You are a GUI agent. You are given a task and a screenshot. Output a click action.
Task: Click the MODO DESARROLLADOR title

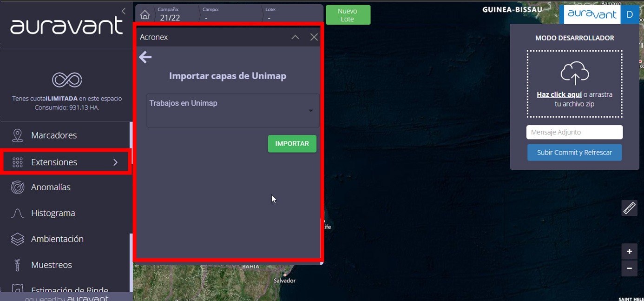(x=575, y=38)
